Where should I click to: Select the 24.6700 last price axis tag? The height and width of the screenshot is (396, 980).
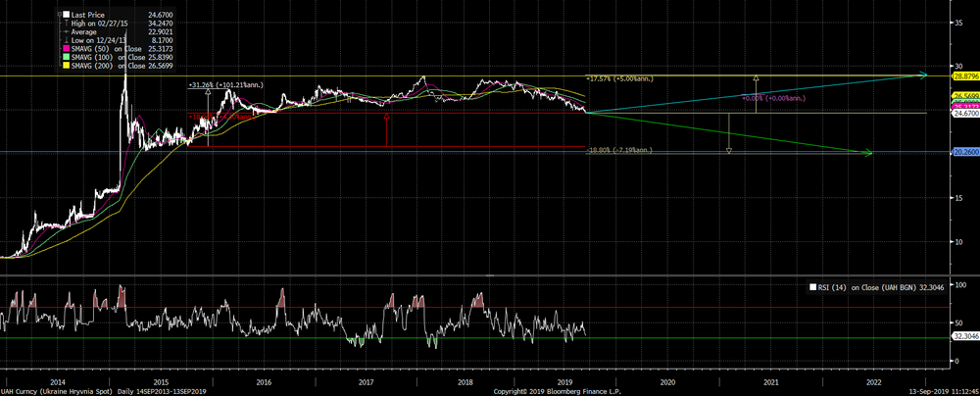(x=964, y=114)
